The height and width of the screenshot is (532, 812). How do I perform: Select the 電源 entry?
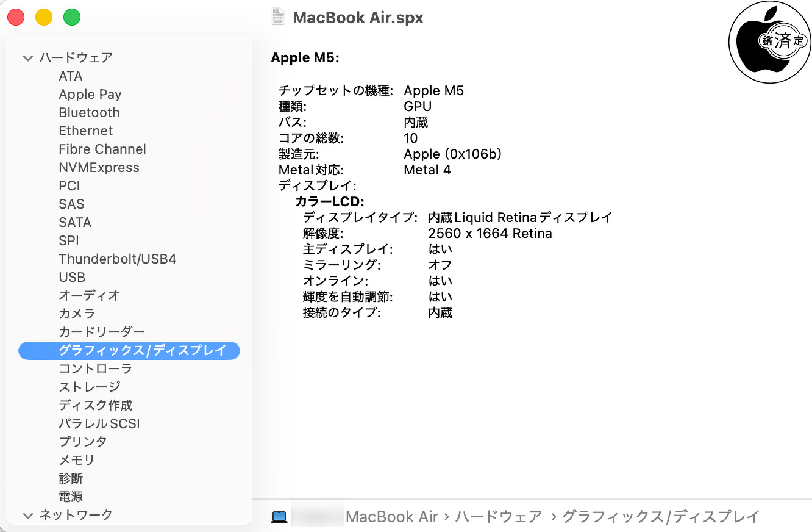71,497
